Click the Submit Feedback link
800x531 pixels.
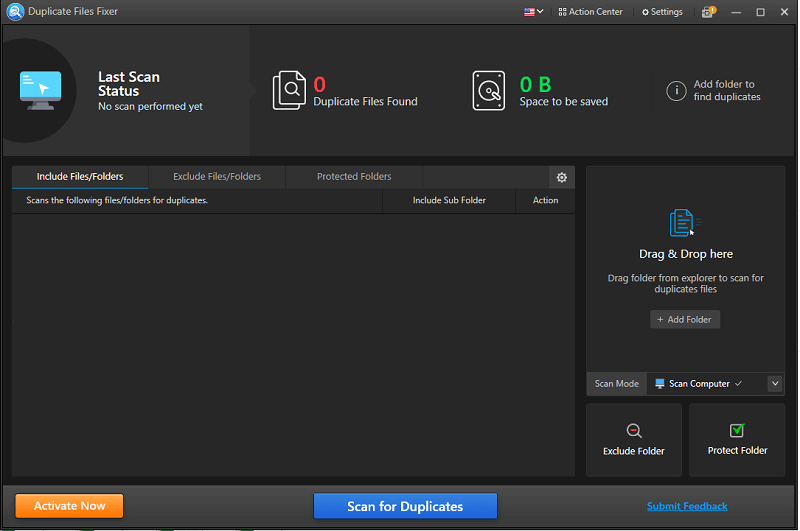[x=687, y=506]
